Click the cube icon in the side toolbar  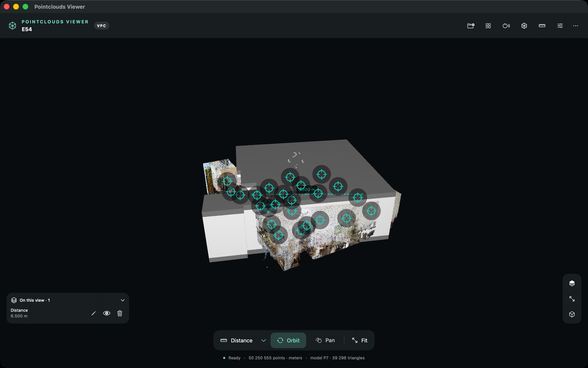(572, 314)
